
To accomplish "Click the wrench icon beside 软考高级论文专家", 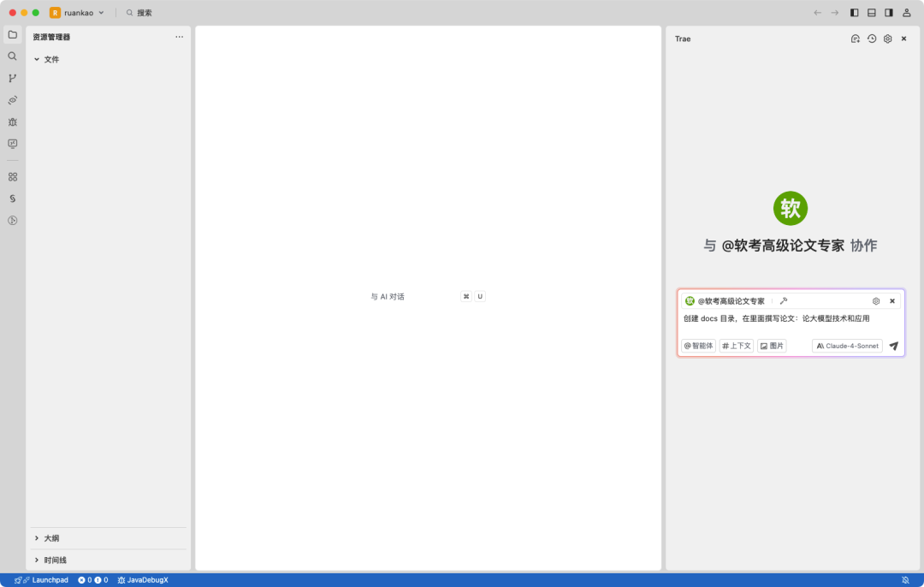I will [x=784, y=300].
